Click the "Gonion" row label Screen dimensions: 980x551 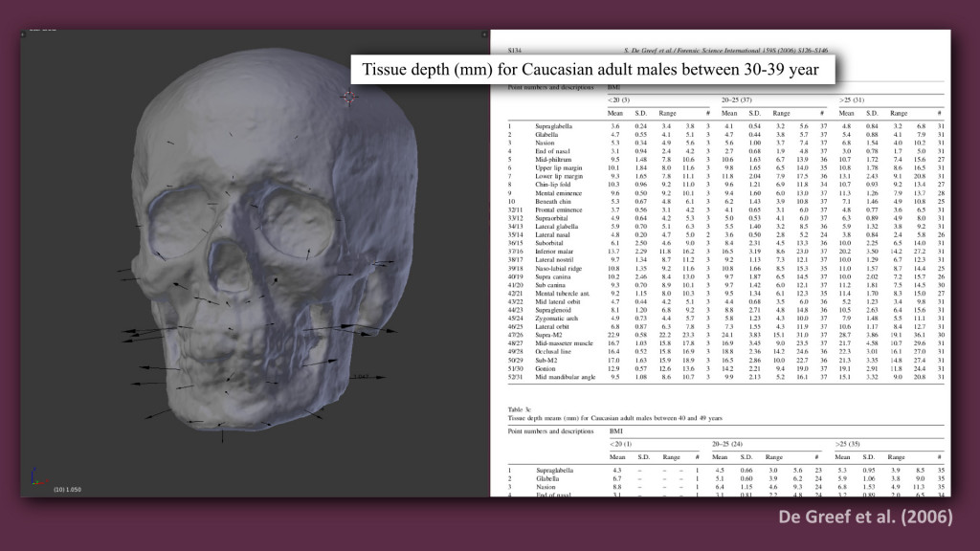545,368
